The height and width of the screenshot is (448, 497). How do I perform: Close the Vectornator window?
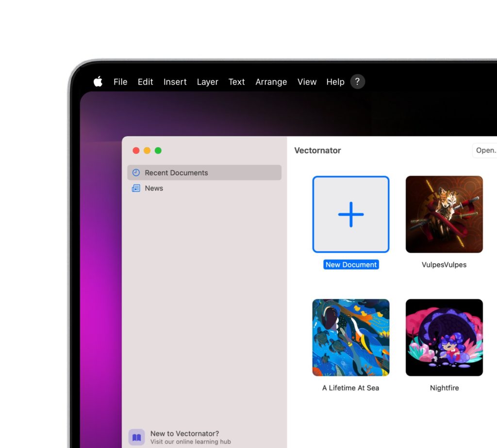click(136, 151)
